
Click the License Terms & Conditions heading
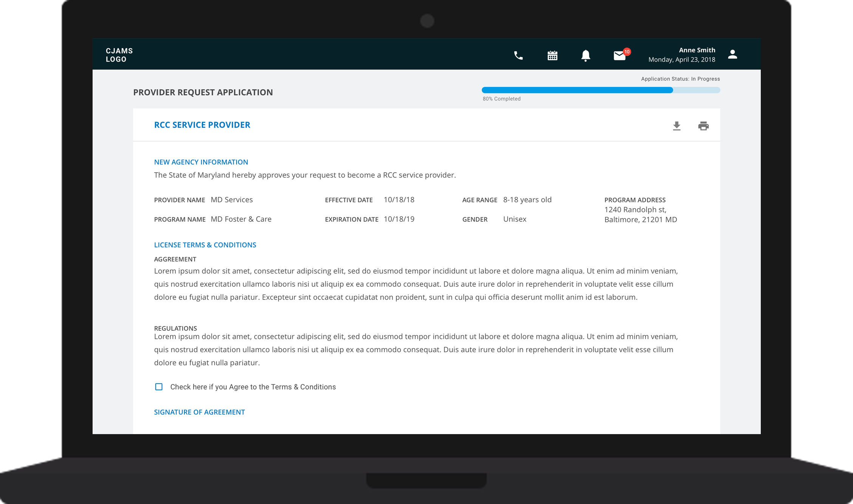[205, 244]
